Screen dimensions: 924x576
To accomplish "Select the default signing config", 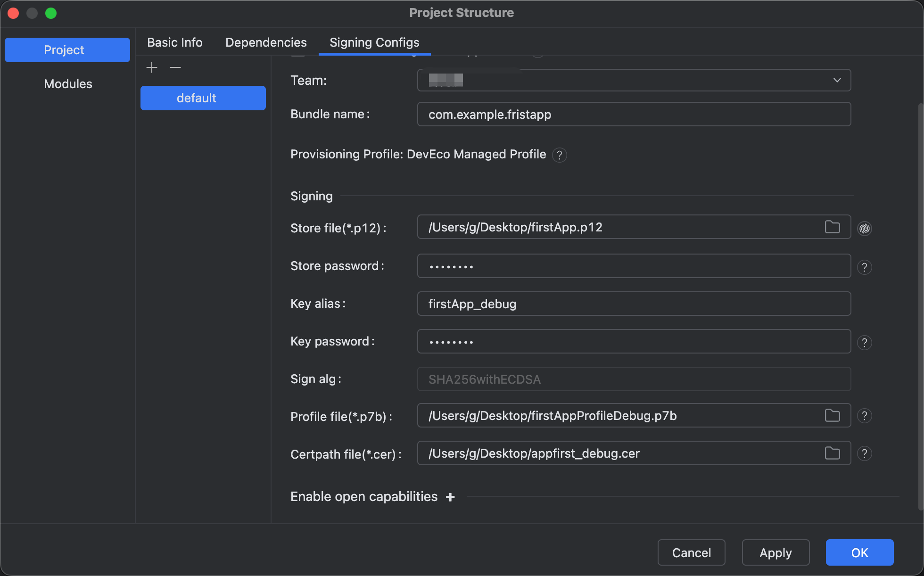I will coord(203,98).
